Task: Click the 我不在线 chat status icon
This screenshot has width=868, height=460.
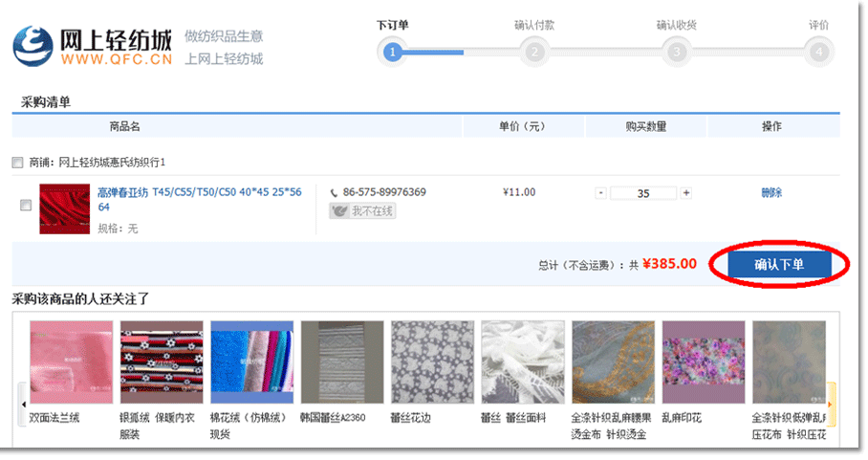Action: click(x=362, y=211)
